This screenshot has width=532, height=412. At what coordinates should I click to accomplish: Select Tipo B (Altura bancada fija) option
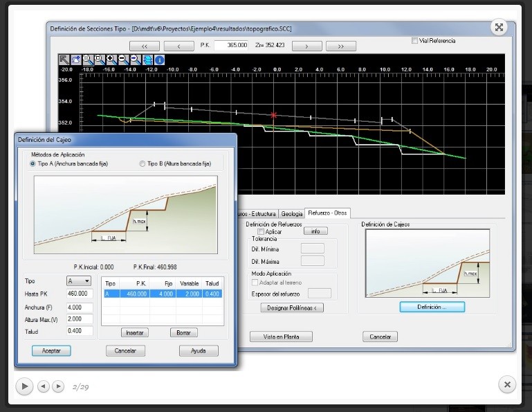(x=143, y=164)
